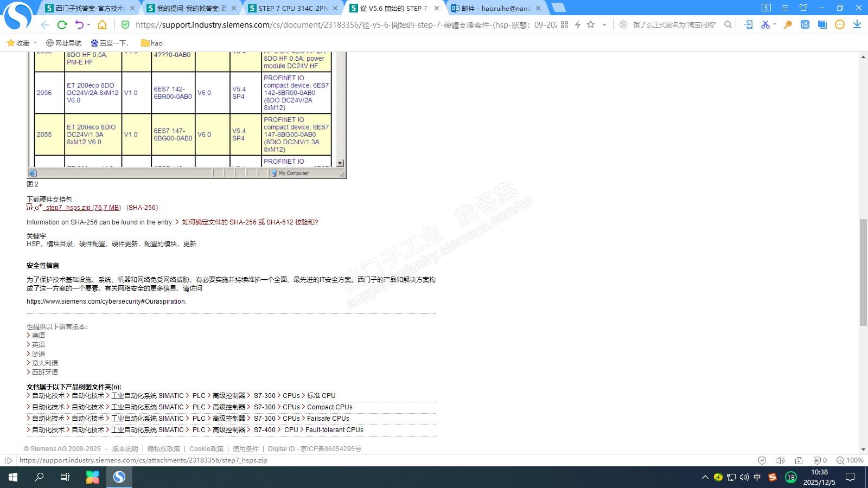The width and height of the screenshot is (868, 488).
Task: Click the orange chat bubble icon
Action: (x=840, y=24)
